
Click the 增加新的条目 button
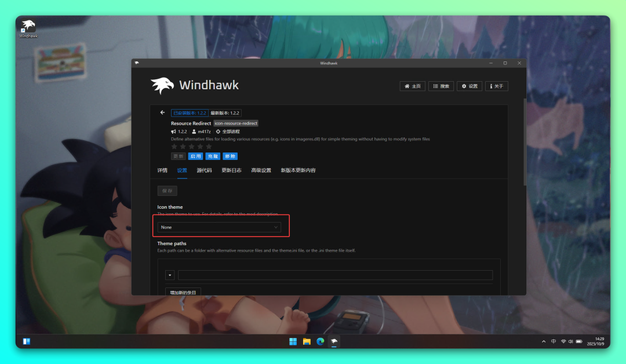183,292
